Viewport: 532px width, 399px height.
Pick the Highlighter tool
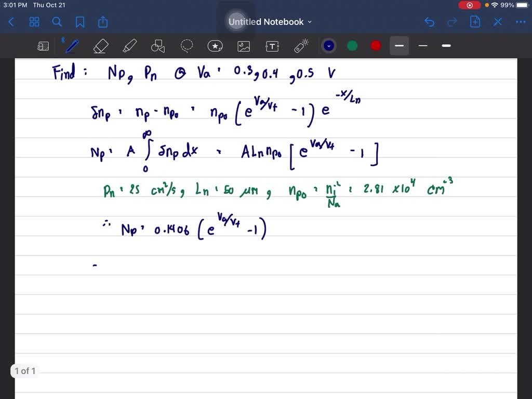(129, 46)
